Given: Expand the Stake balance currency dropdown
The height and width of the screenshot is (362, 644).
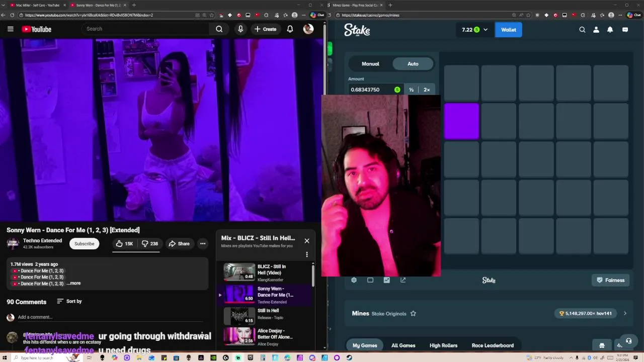Looking at the screenshot, I should point(486,30).
